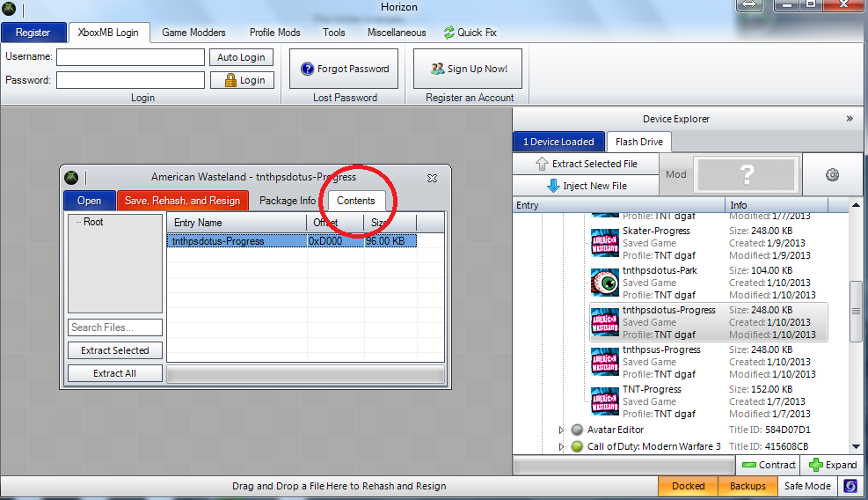Click the swirl icon beside Safe Mode
This screenshot has height=500, width=868.
click(x=851, y=485)
